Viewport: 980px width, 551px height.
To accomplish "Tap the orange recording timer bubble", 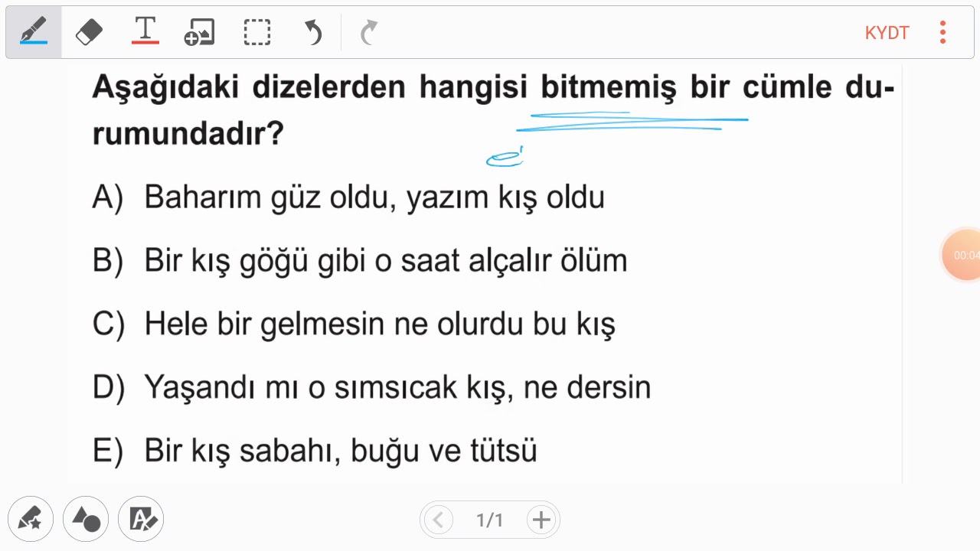I will (963, 255).
